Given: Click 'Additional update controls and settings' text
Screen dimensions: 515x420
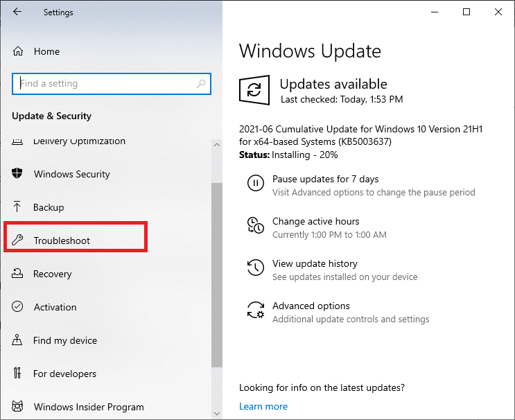Looking at the screenshot, I should coord(351,320).
